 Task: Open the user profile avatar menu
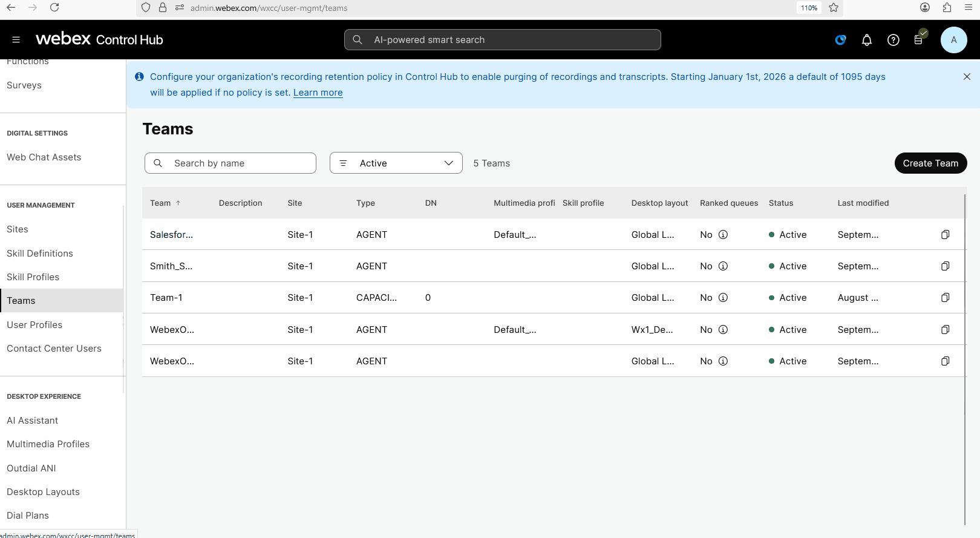click(953, 40)
